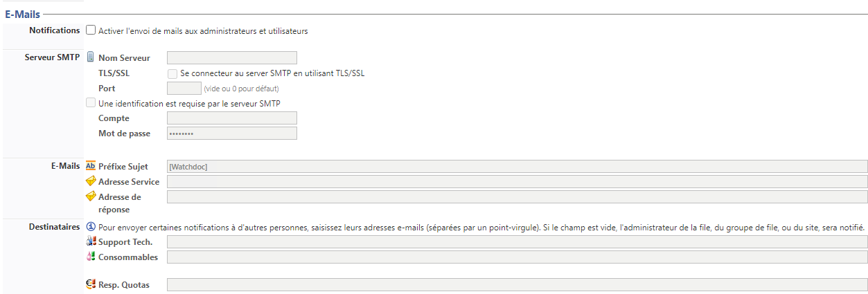Click the info icon in Destinataires row
The width and height of the screenshot is (868, 294).
[x=90, y=226]
